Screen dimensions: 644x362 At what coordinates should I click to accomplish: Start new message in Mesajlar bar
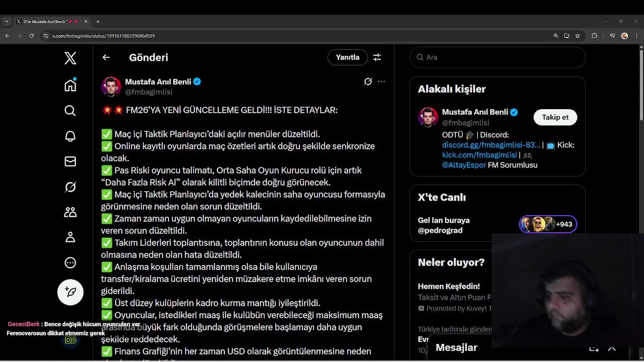click(x=594, y=348)
